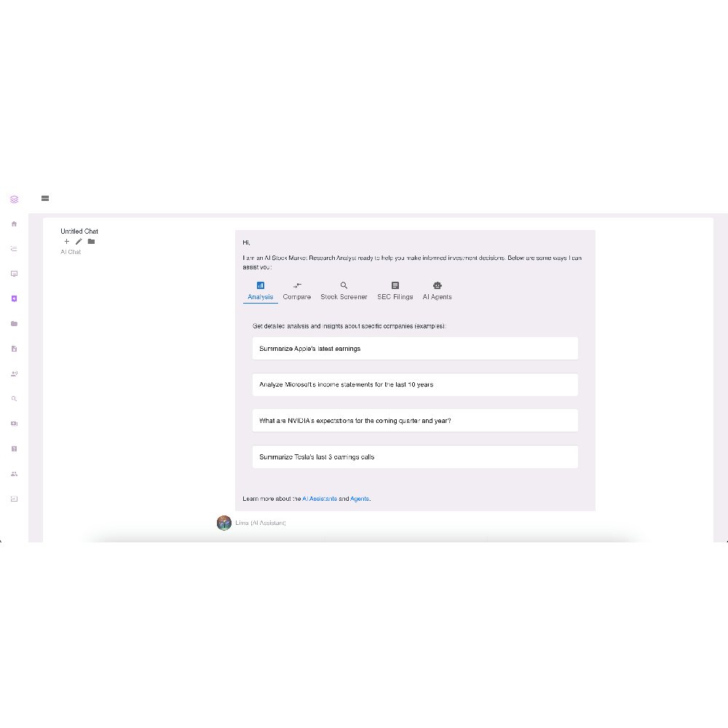Open the people group sidebar icon
Viewport: 728px width, 728px height.
pyautogui.click(x=14, y=474)
